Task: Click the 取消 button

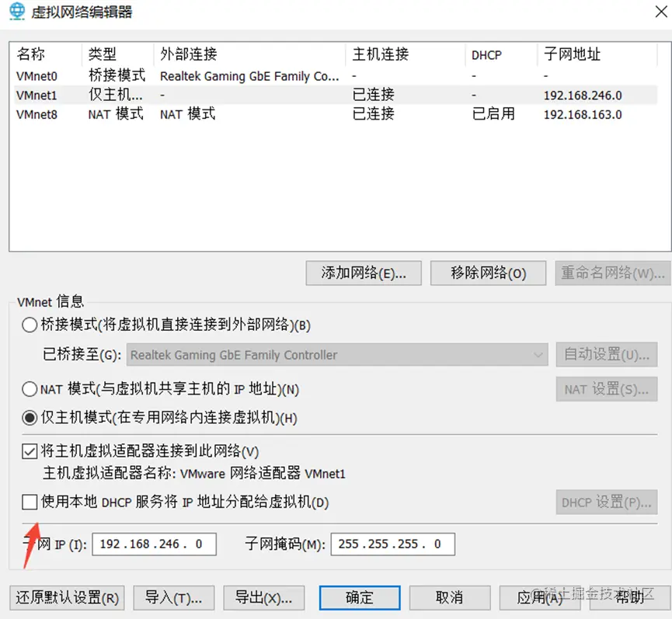Action: tap(450, 597)
